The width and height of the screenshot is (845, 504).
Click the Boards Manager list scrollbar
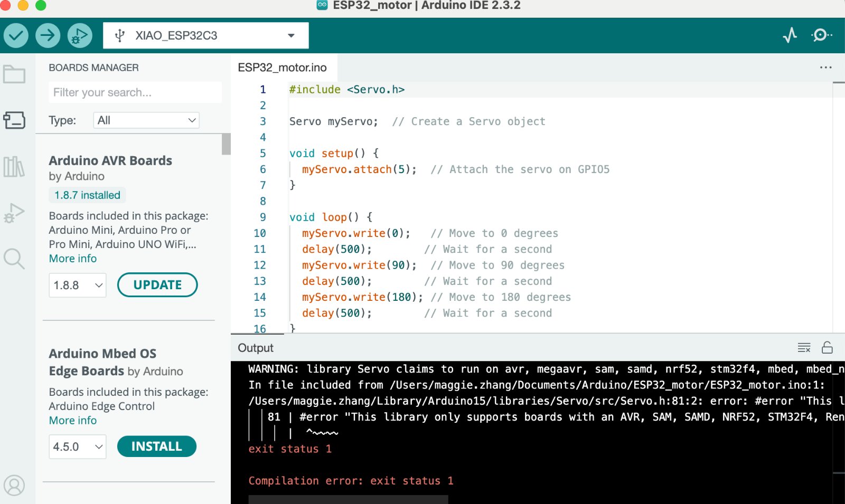[x=226, y=144]
